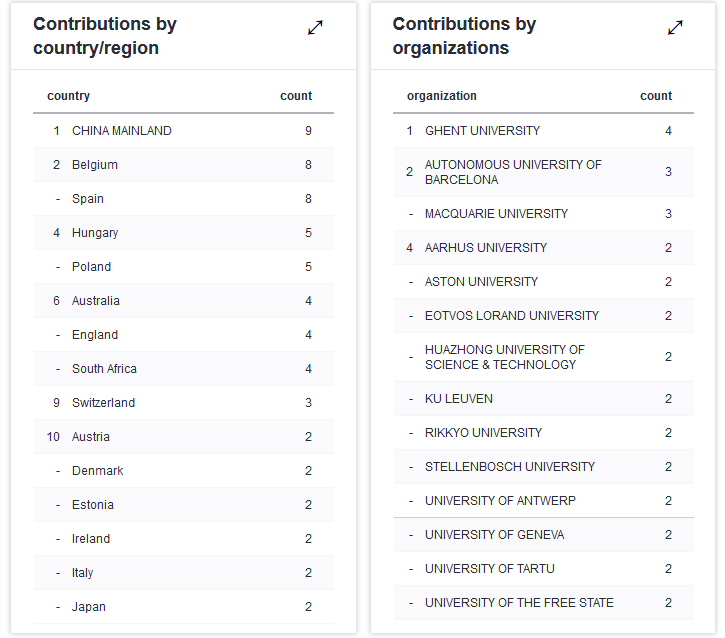The height and width of the screenshot is (638, 725).
Task: Sort countries by the count column header
Action: click(x=296, y=96)
